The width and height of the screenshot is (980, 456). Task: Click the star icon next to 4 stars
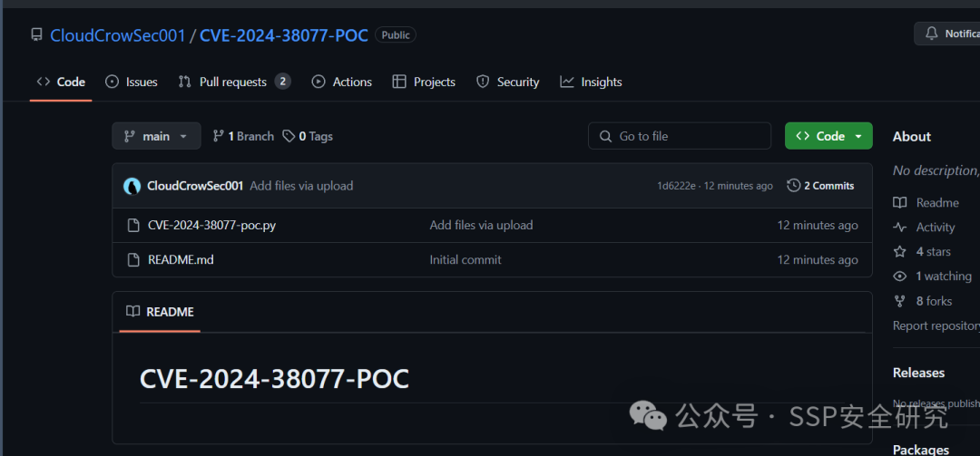coord(899,252)
